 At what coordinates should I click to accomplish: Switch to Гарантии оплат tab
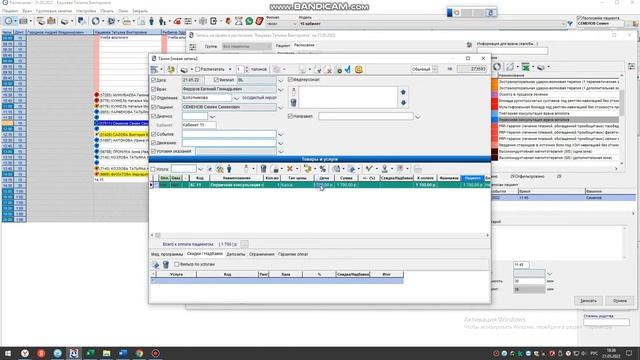pyautogui.click(x=293, y=254)
